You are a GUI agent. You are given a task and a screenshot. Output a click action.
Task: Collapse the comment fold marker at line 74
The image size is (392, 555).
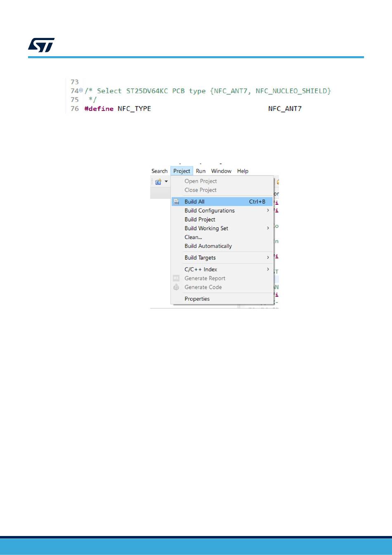[81, 91]
